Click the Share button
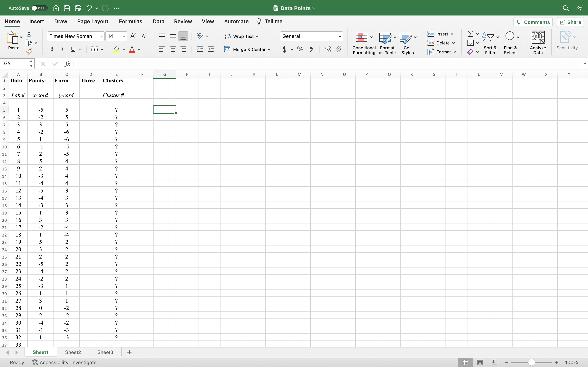This screenshot has width=588, height=367. 570,22
